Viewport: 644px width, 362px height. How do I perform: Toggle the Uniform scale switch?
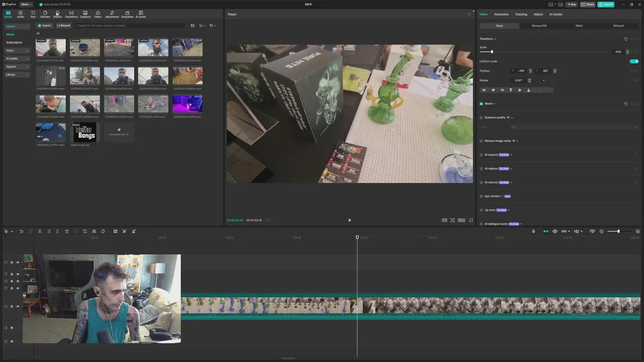[x=634, y=61]
